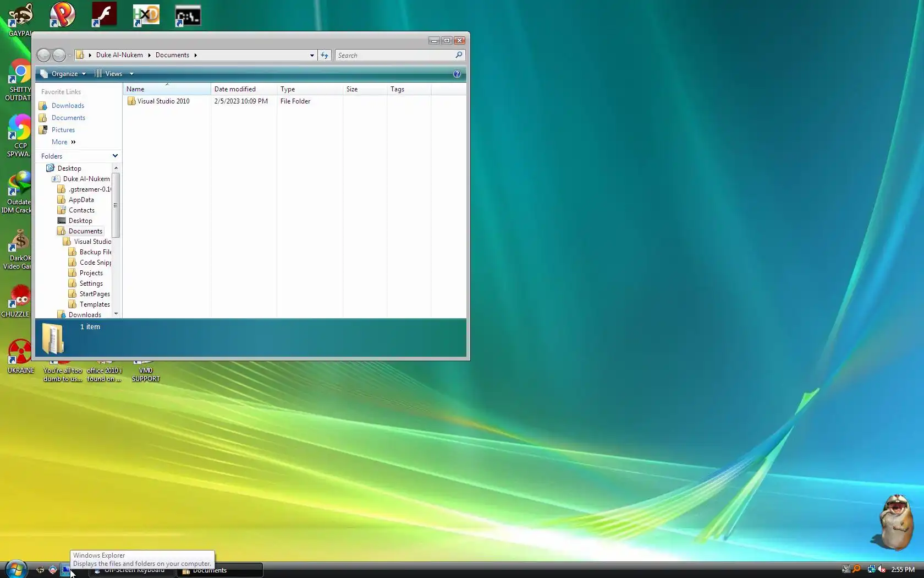The image size is (924, 578).
Task: Select AppData folder in the tree
Action: click(81, 200)
